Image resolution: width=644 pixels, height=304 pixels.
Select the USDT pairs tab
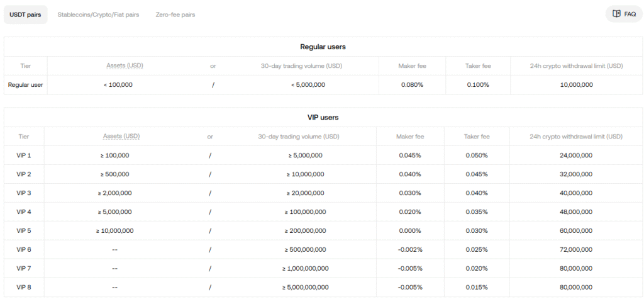[x=25, y=14]
